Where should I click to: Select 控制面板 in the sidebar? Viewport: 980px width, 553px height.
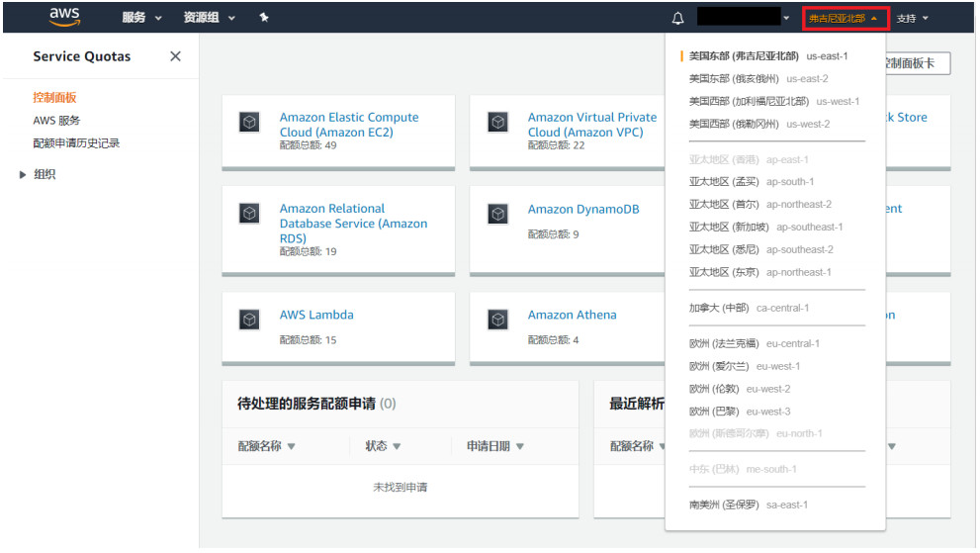55,98
